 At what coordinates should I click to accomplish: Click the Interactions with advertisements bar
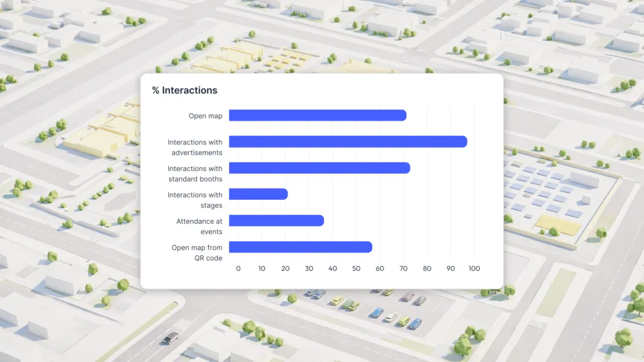[347, 142]
